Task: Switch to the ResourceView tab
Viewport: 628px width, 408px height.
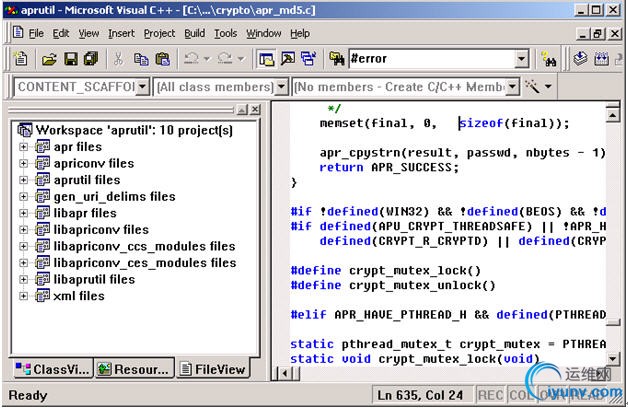Action: [x=135, y=369]
